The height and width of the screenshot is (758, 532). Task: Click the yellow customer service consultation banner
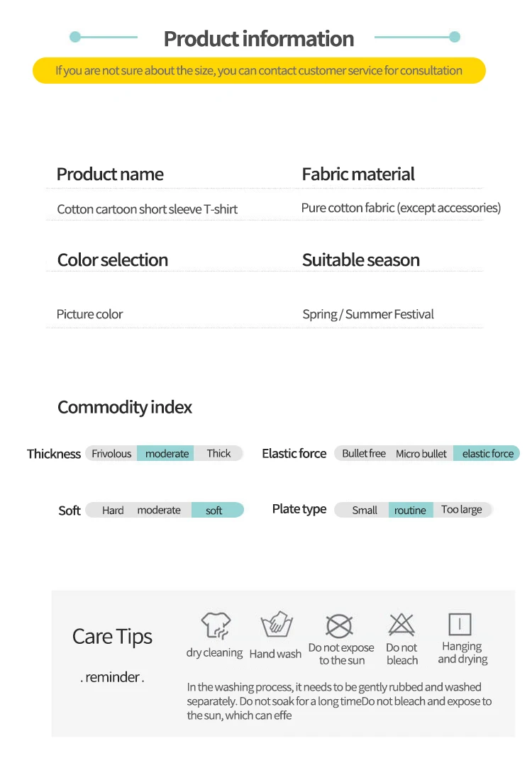pos(259,71)
